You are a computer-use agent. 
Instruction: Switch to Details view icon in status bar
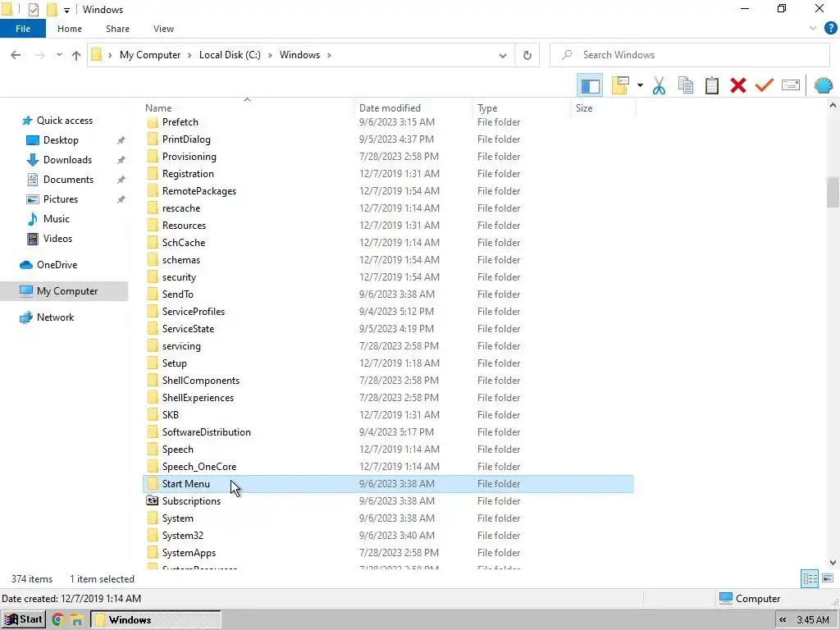(810, 578)
